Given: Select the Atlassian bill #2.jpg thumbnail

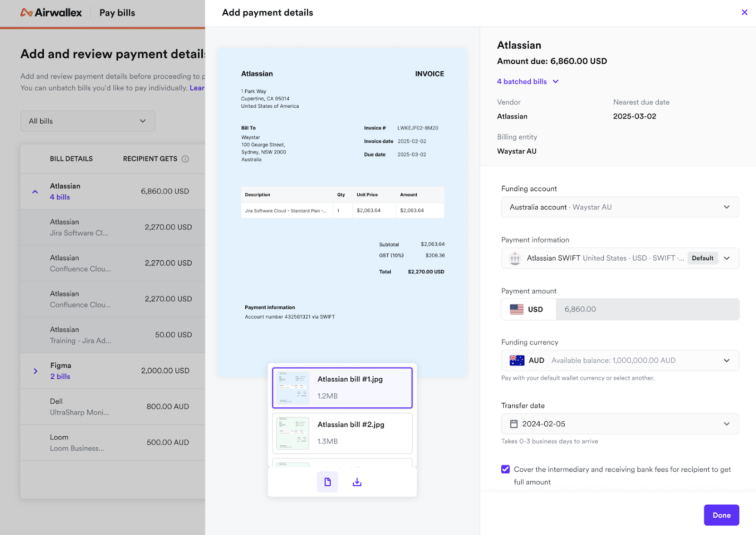Looking at the screenshot, I should point(342,433).
